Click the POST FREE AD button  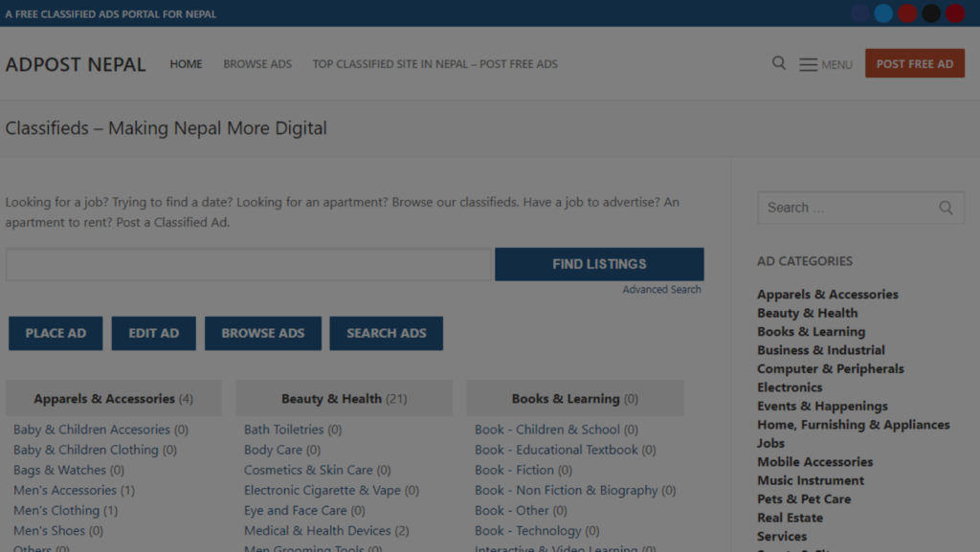pyautogui.click(x=914, y=64)
